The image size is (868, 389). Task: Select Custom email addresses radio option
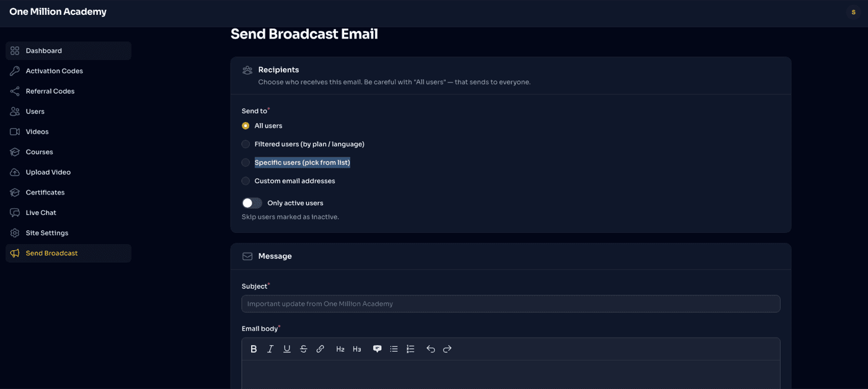pyautogui.click(x=246, y=181)
